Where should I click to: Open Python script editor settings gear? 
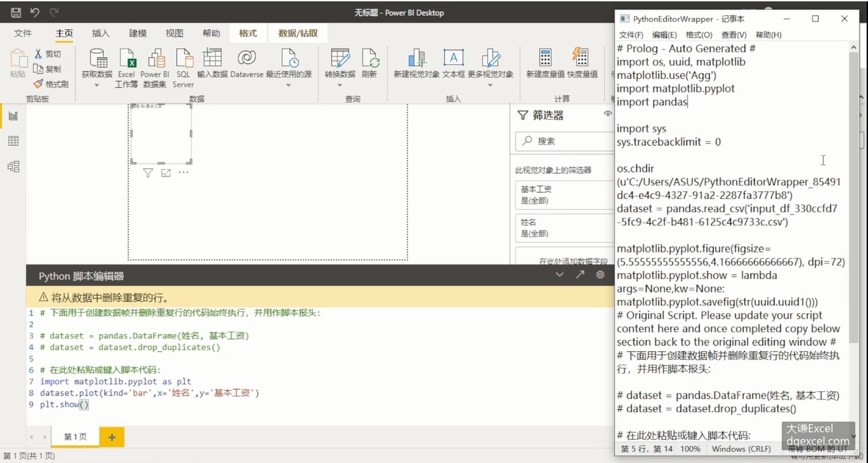pyautogui.click(x=601, y=275)
